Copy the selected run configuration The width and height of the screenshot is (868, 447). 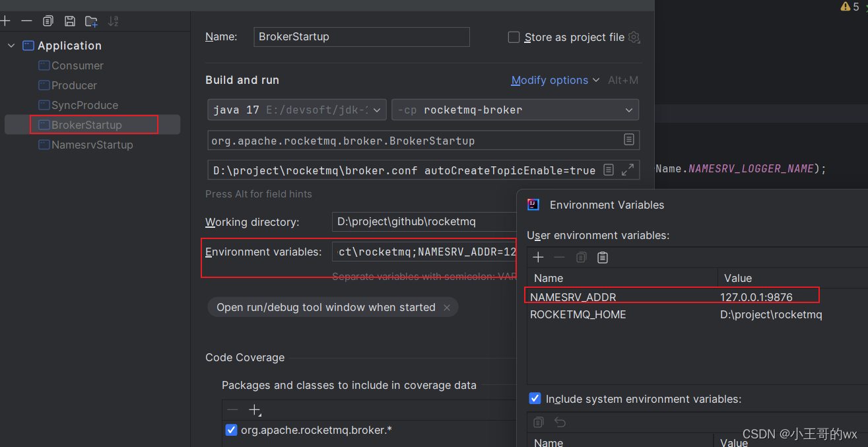[x=48, y=21]
